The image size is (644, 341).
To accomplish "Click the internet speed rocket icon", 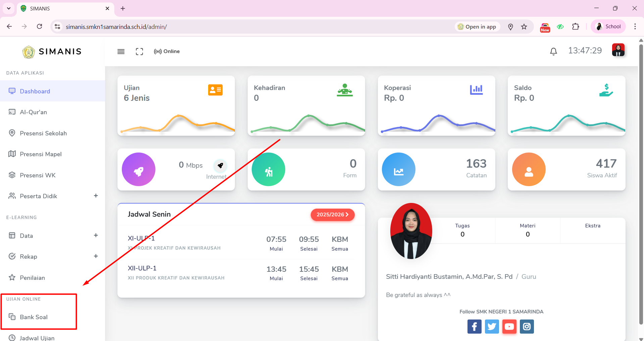I will pyautogui.click(x=220, y=165).
